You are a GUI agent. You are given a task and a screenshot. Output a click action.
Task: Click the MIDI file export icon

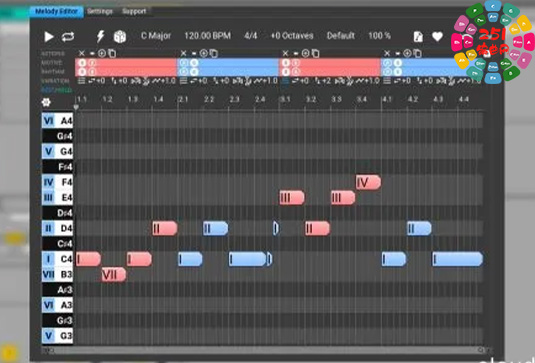point(418,37)
